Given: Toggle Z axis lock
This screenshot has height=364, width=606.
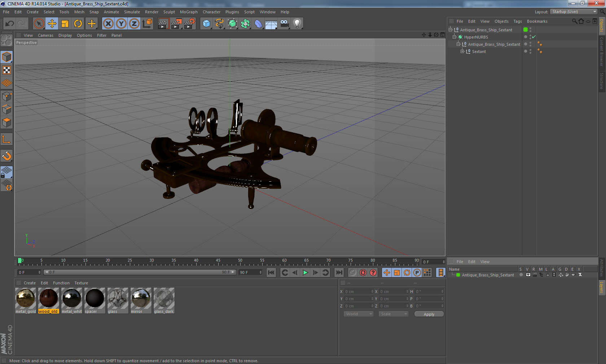Looking at the screenshot, I should (134, 24).
